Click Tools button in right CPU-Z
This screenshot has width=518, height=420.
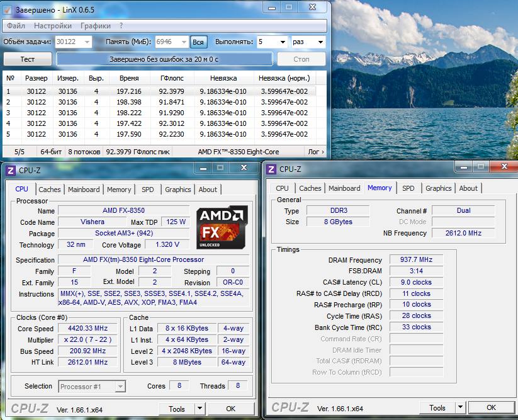click(x=437, y=408)
